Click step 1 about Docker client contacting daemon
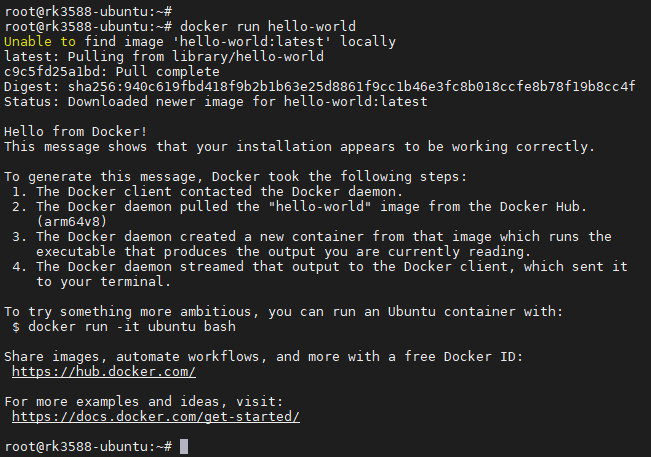The image size is (651, 457). tap(218, 191)
